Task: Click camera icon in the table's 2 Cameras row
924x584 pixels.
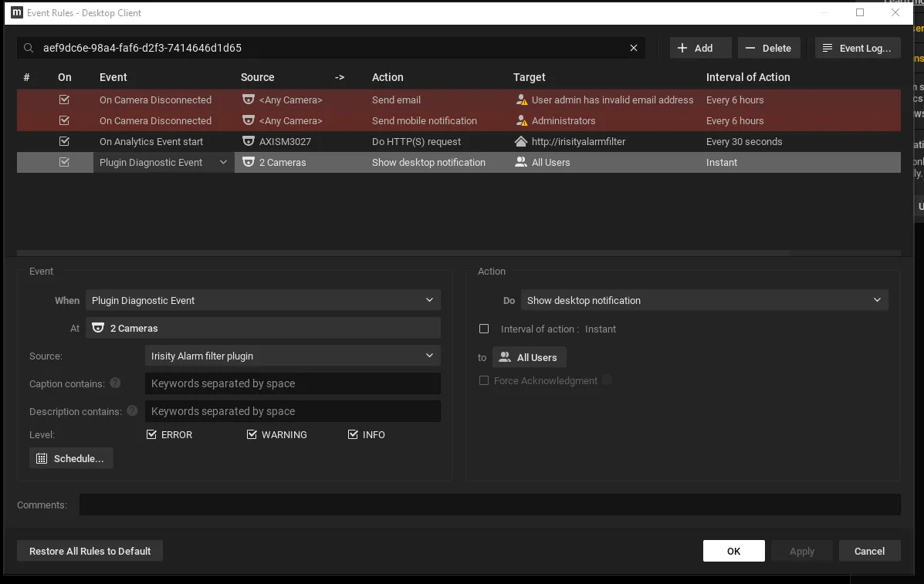Action: (249, 163)
